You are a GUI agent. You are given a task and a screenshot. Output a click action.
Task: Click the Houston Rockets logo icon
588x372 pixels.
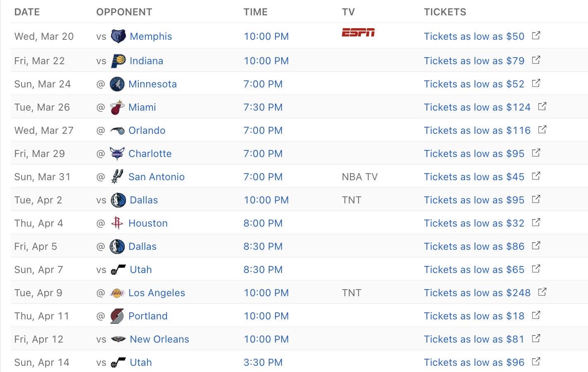click(x=117, y=223)
